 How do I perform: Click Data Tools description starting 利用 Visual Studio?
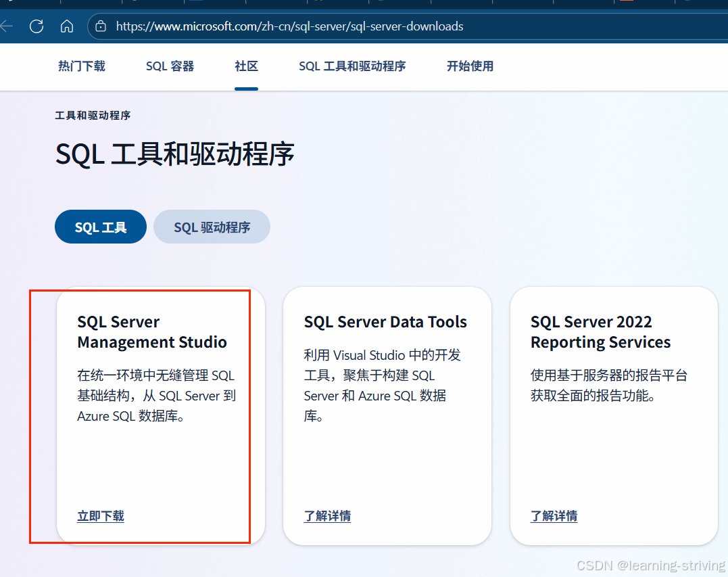click(x=382, y=385)
